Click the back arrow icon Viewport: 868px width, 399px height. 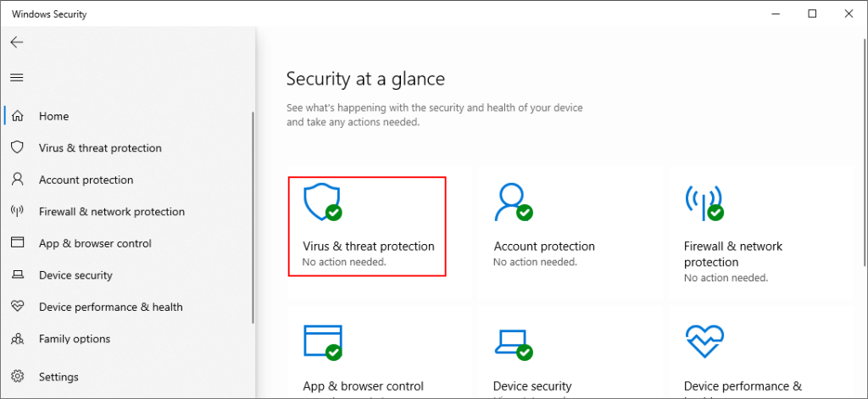pos(17,42)
